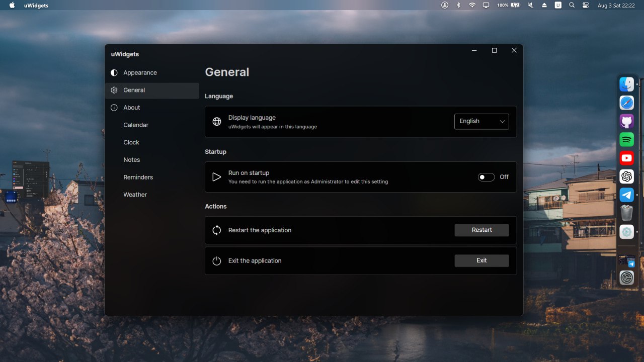Click the Bluetooth icon in the menu bar
644x362 pixels.
pyautogui.click(x=458, y=5)
